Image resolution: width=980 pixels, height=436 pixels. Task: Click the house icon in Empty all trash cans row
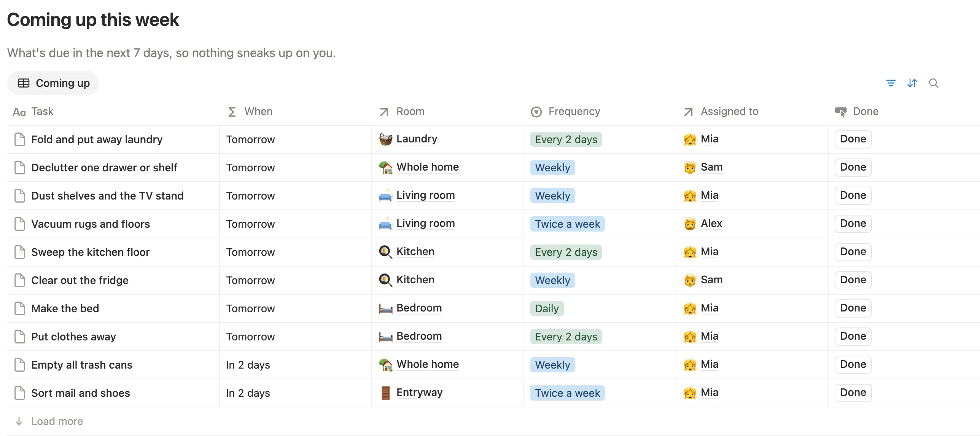tap(385, 365)
